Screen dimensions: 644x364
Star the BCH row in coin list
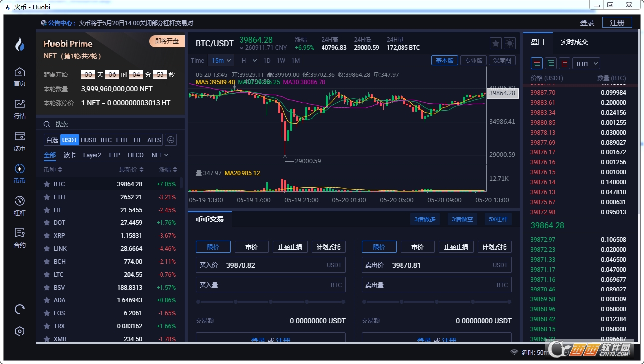(47, 261)
